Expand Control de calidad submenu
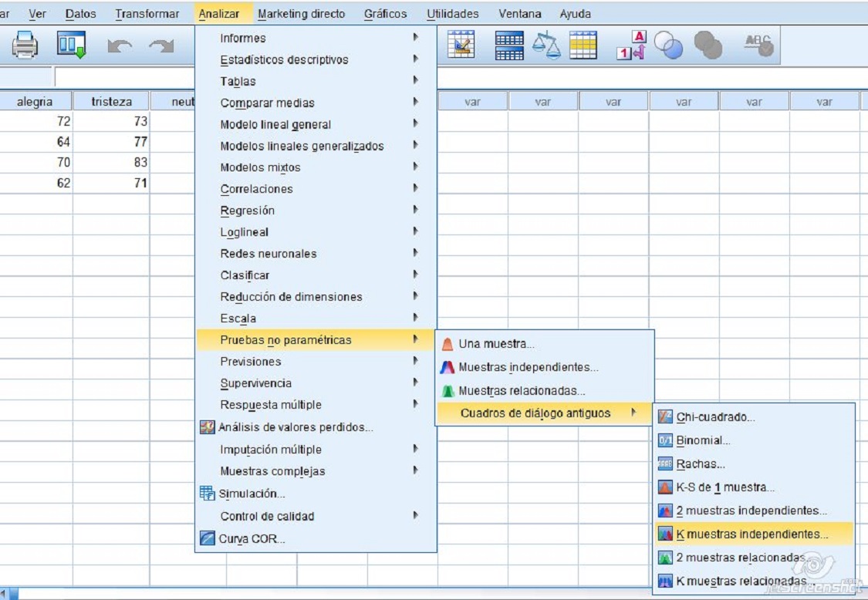 (x=316, y=516)
